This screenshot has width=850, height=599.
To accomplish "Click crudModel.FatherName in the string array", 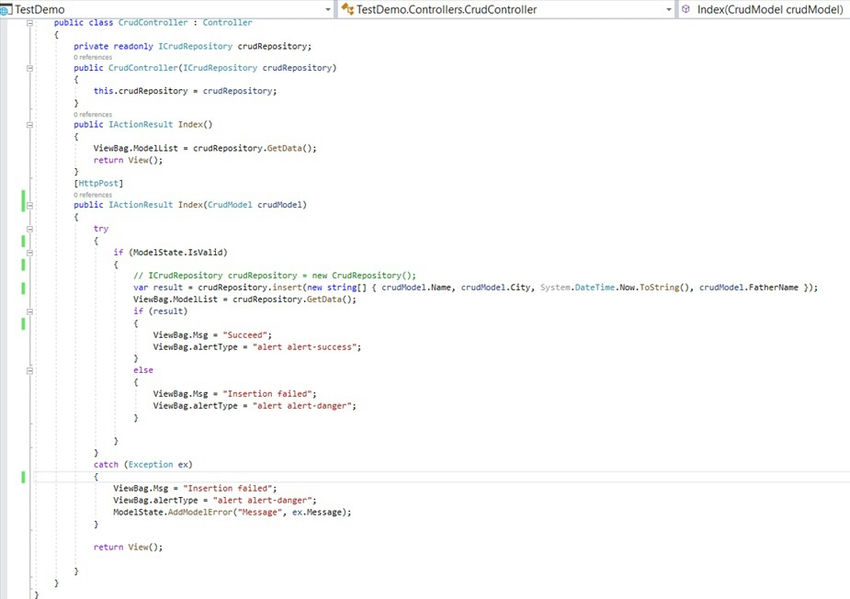I will pos(749,287).
